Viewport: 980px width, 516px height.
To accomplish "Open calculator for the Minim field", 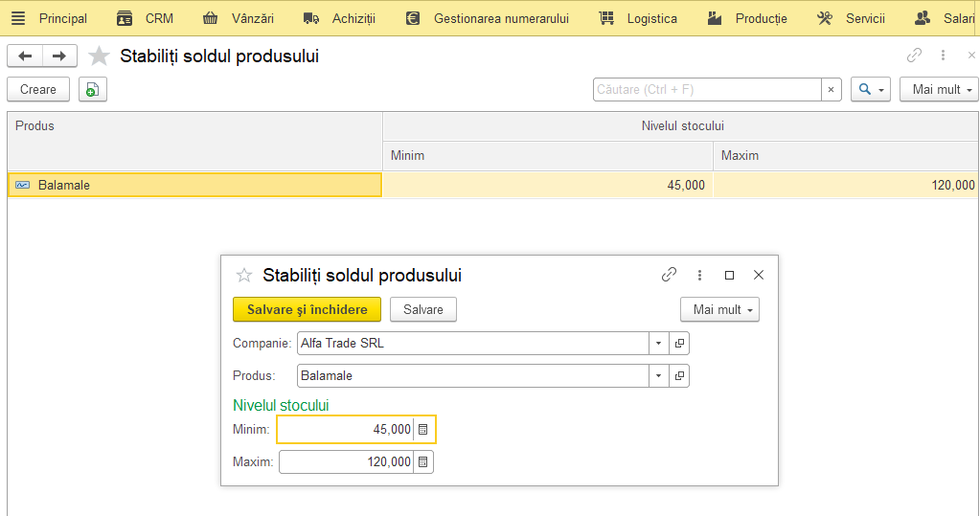I will click(x=423, y=430).
